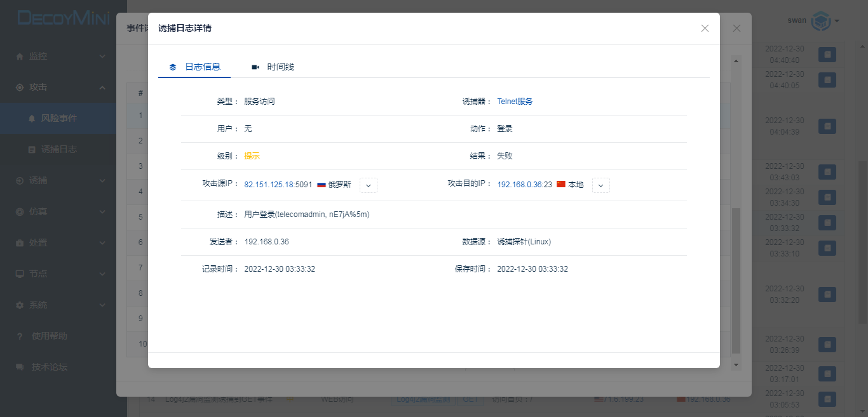Open Telnet服务 trap link

[x=515, y=102]
